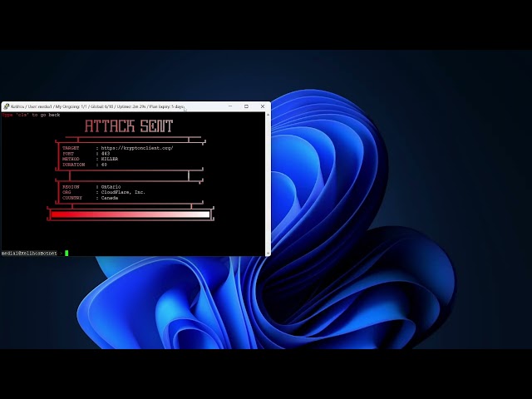Open the PuTTY system menu icon
The image size is (532, 399).
tap(6, 106)
